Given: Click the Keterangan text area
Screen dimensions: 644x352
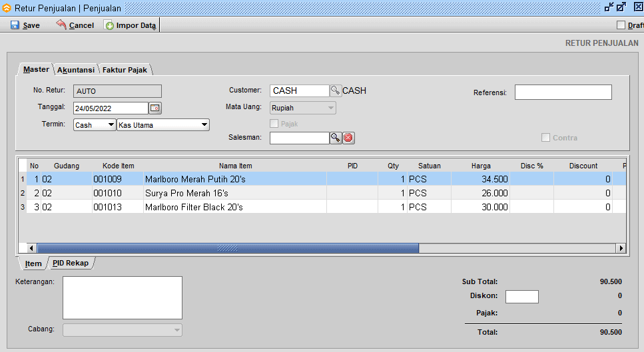Looking at the screenshot, I should click(x=123, y=297).
